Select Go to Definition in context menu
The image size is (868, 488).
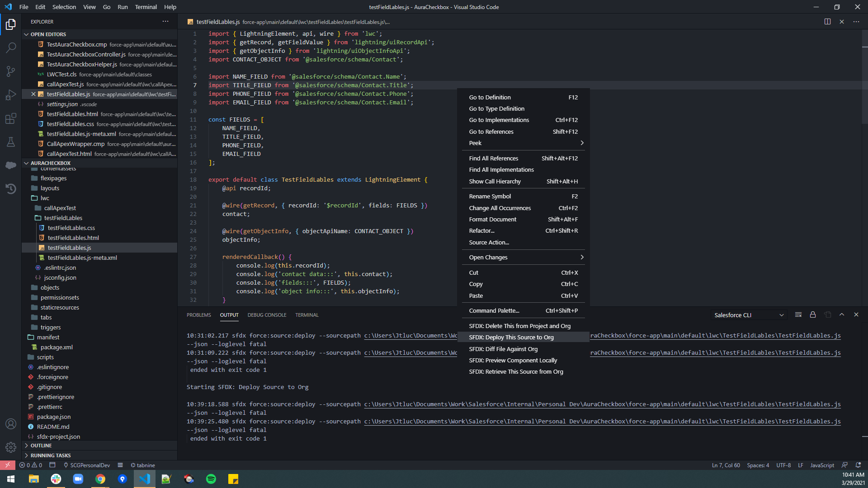coord(524,97)
